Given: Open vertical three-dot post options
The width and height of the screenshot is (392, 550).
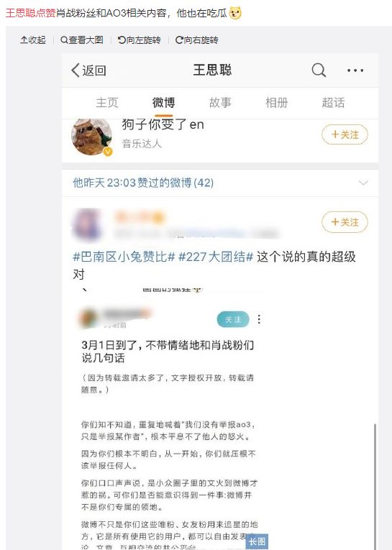Looking at the screenshot, I should point(259,319).
